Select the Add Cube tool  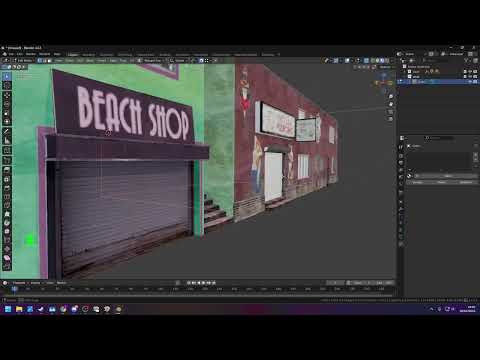(x=7, y=150)
